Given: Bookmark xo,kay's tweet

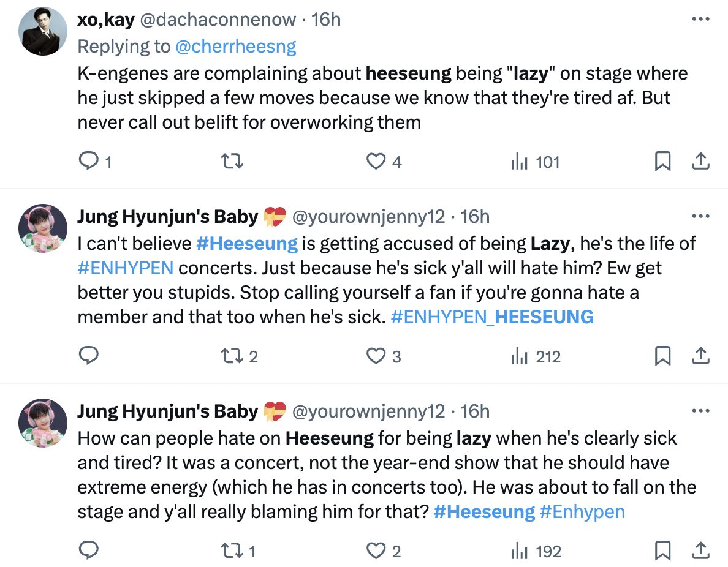Looking at the screenshot, I should click(x=662, y=162).
